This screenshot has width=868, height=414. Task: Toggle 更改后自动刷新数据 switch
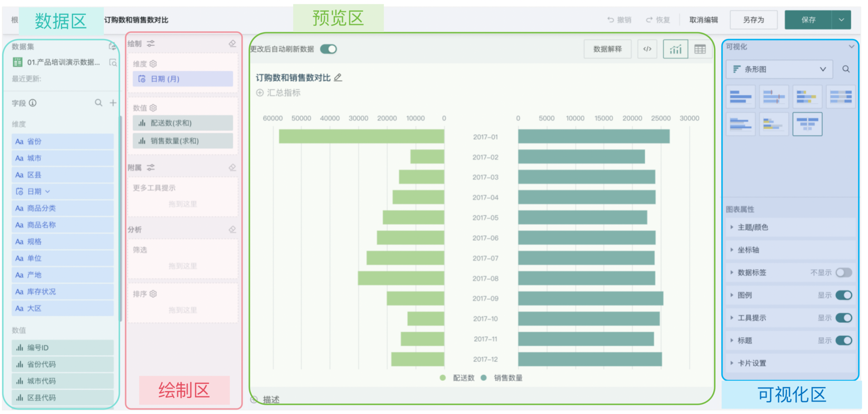(329, 49)
